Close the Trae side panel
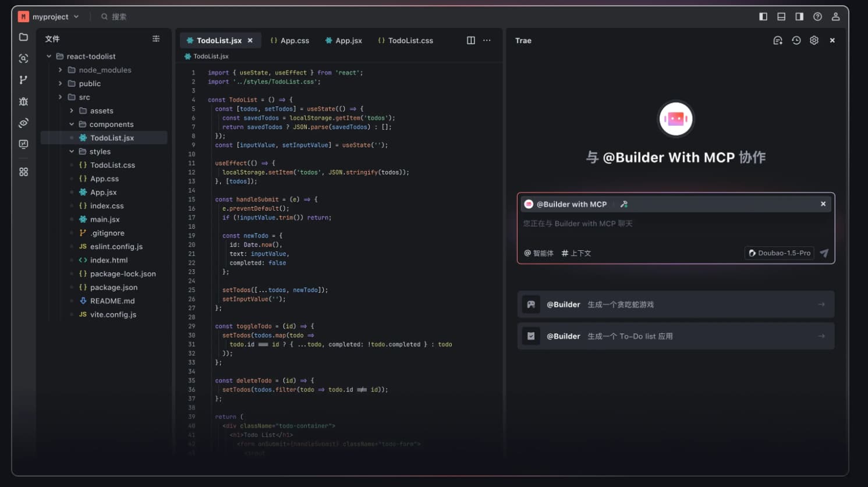Screen dimensions: 868x487 [832, 40]
